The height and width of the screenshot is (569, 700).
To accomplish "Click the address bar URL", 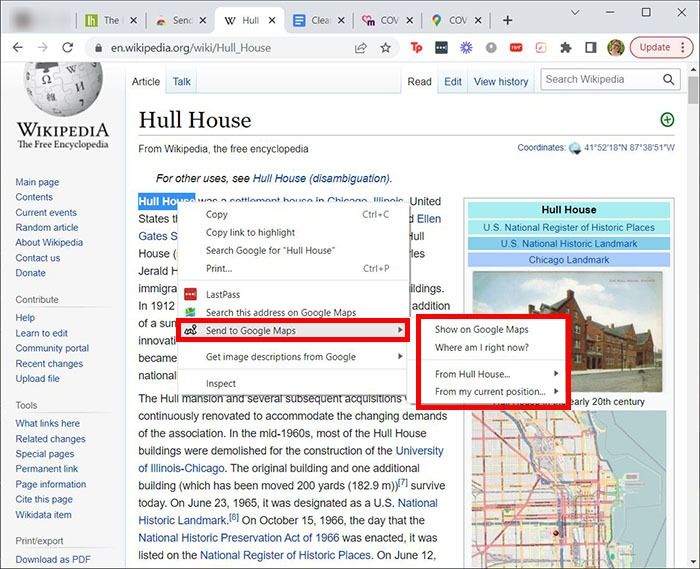I will tap(191, 48).
